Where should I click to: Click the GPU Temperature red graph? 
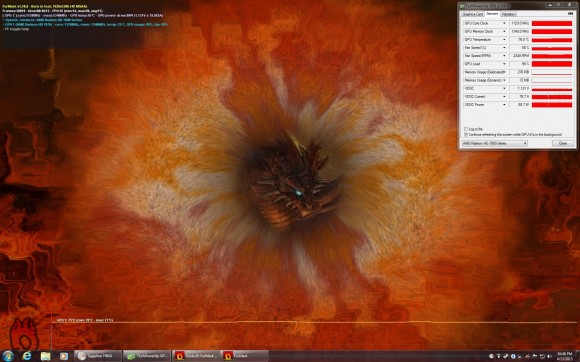(552, 40)
